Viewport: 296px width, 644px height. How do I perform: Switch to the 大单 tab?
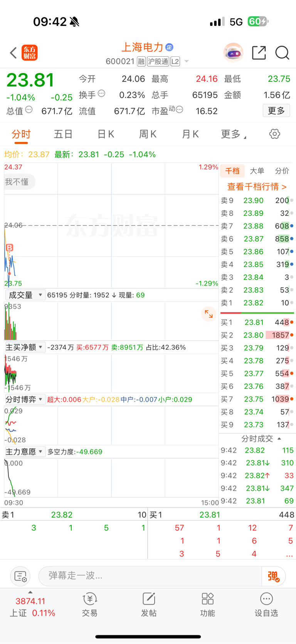[x=257, y=171]
